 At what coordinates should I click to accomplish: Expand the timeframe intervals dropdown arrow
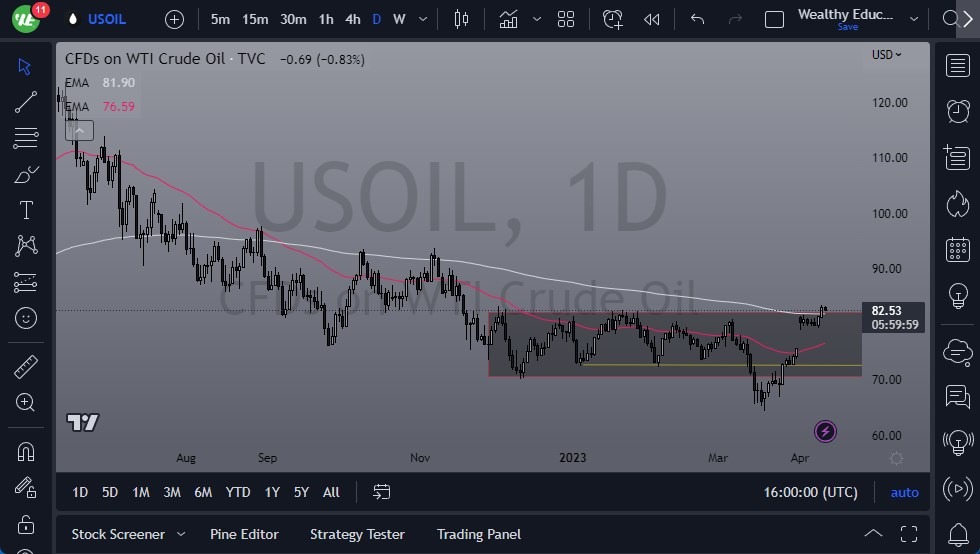click(x=424, y=19)
